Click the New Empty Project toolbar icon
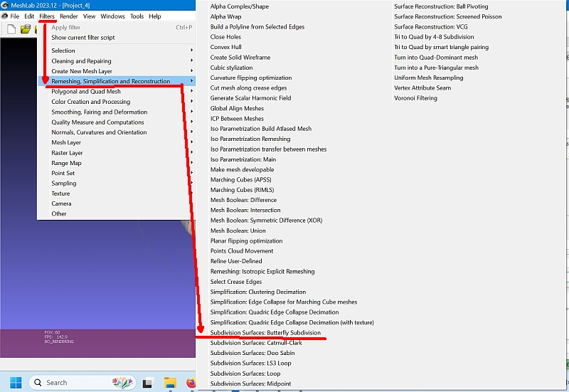569x392 pixels. click(x=11, y=29)
